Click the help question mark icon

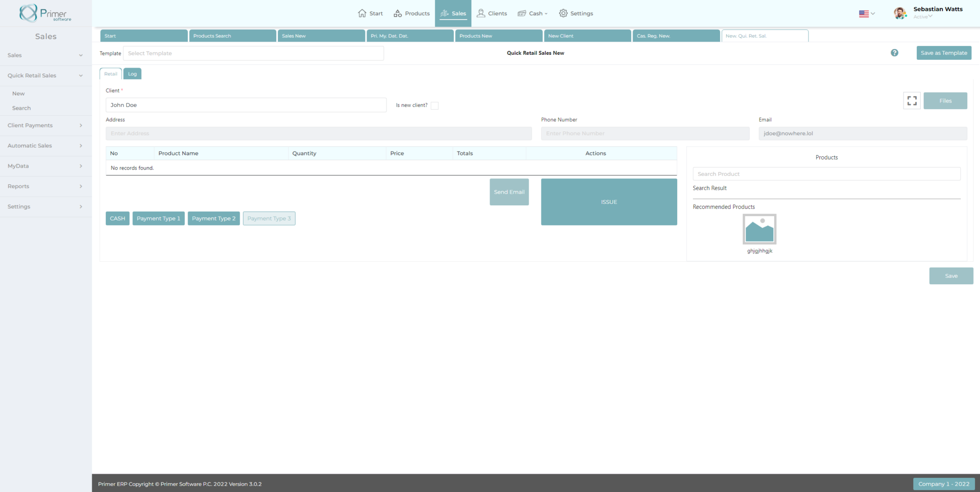click(894, 53)
